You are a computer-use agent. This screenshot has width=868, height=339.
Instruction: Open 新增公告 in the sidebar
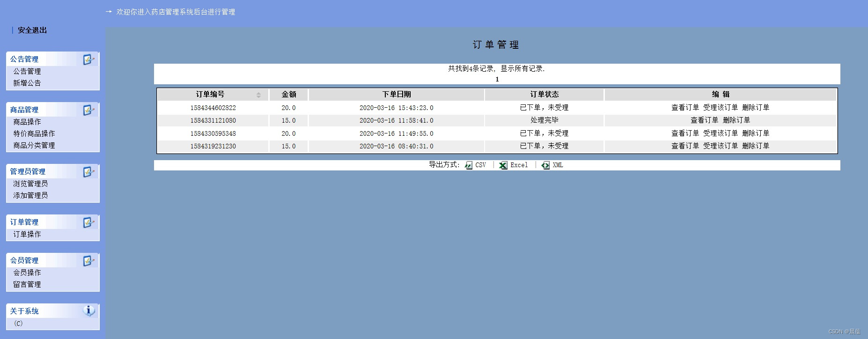pos(27,83)
